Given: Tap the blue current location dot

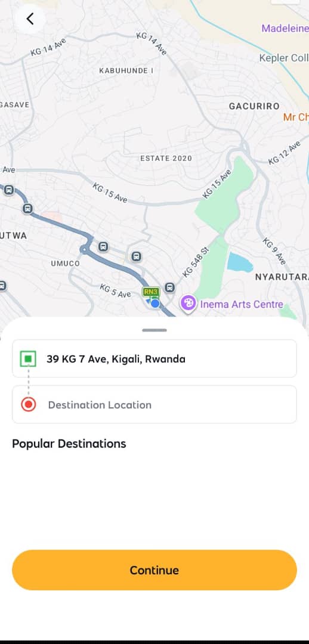Looking at the screenshot, I should point(155,304).
